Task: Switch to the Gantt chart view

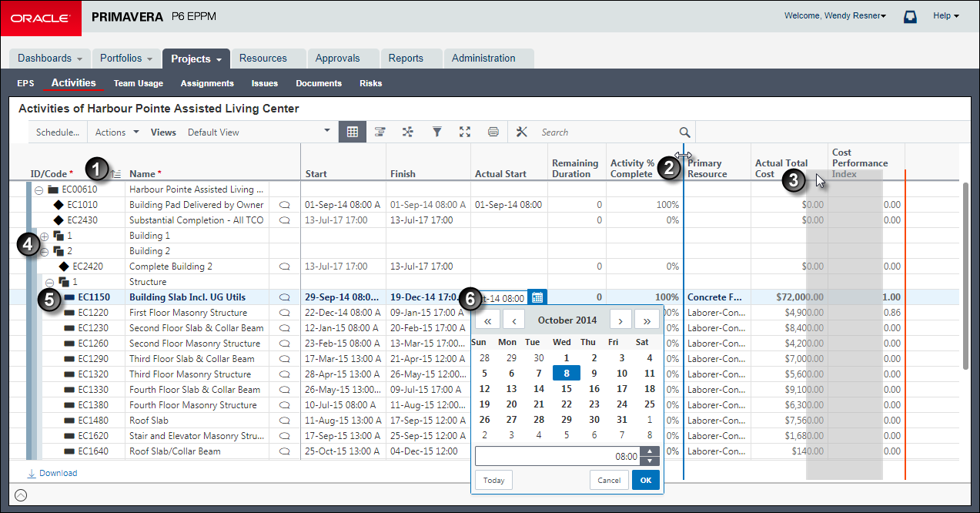Action: 380,132
